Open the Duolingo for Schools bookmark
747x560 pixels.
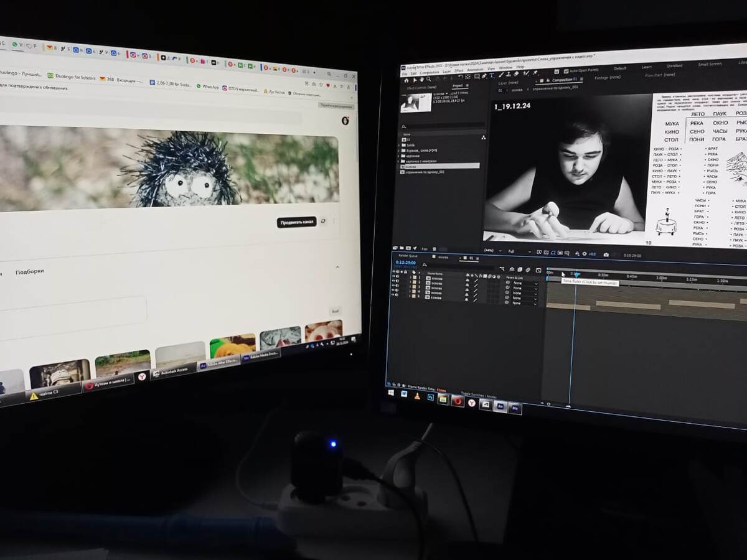coord(72,77)
